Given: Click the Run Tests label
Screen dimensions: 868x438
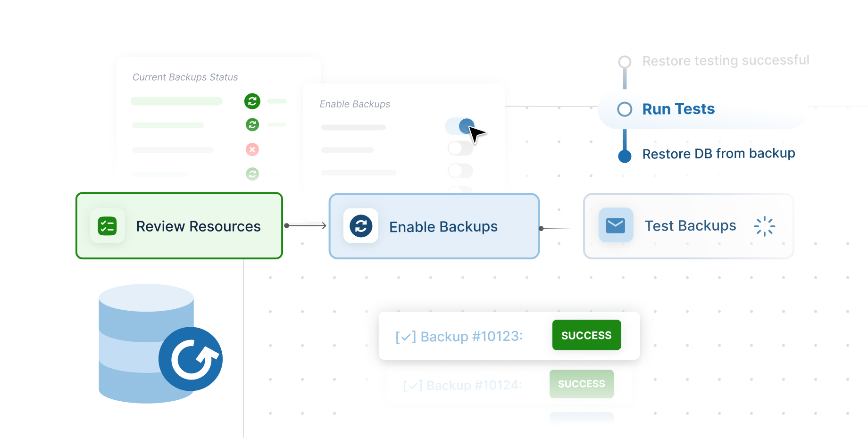Looking at the screenshot, I should [x=678, y=109].
